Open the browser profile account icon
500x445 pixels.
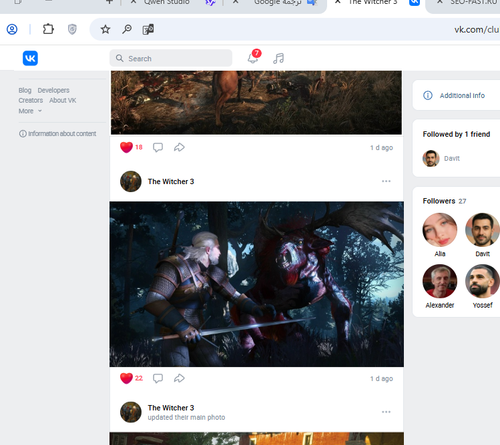coord(12,29)
